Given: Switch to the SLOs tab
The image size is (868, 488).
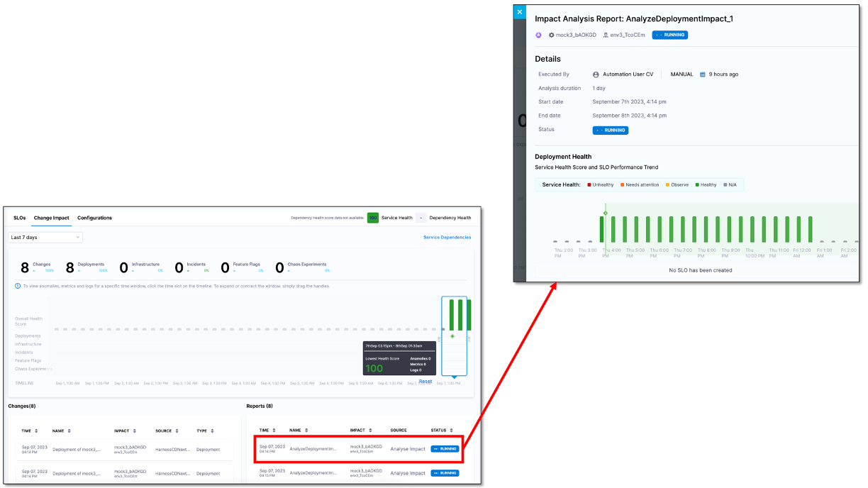Looking at the screenshot, I should [20, 218].
